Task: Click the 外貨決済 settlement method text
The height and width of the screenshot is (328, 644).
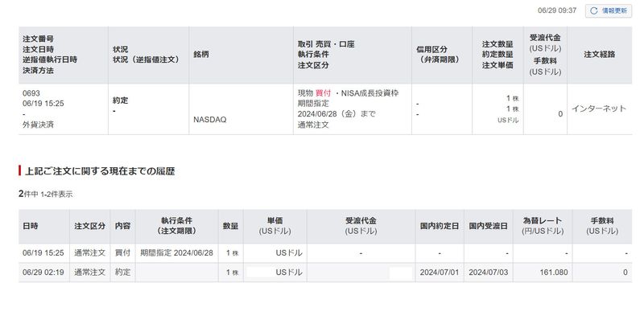Action: tap(38, 125)
